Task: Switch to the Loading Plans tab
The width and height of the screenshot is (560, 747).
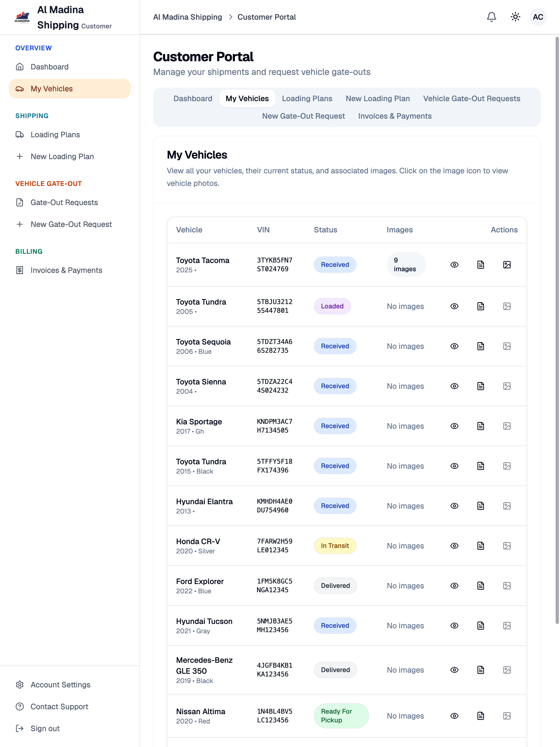Action: click(x=307, y=99)
